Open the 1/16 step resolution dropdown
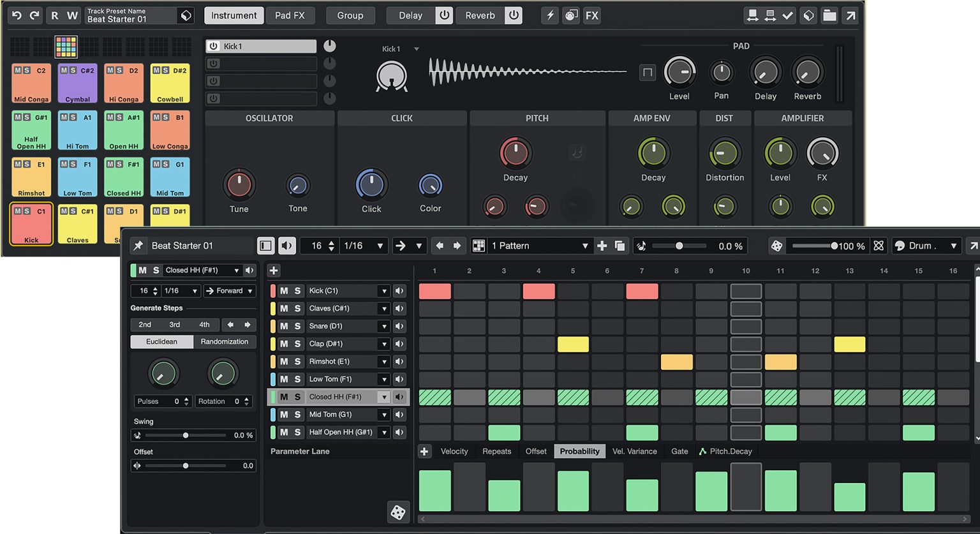Image resolution: width=980 pixels, height=534 pixels. 364,245
